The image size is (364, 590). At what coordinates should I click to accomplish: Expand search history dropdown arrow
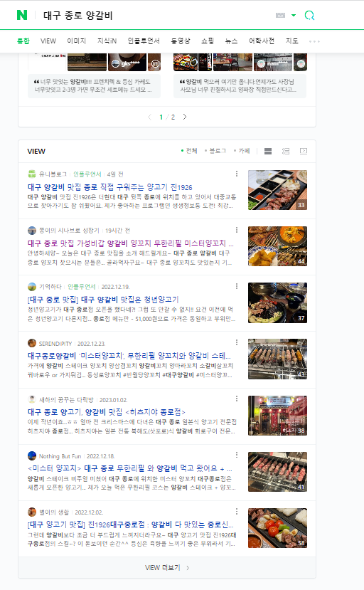[x=294, y=16]
